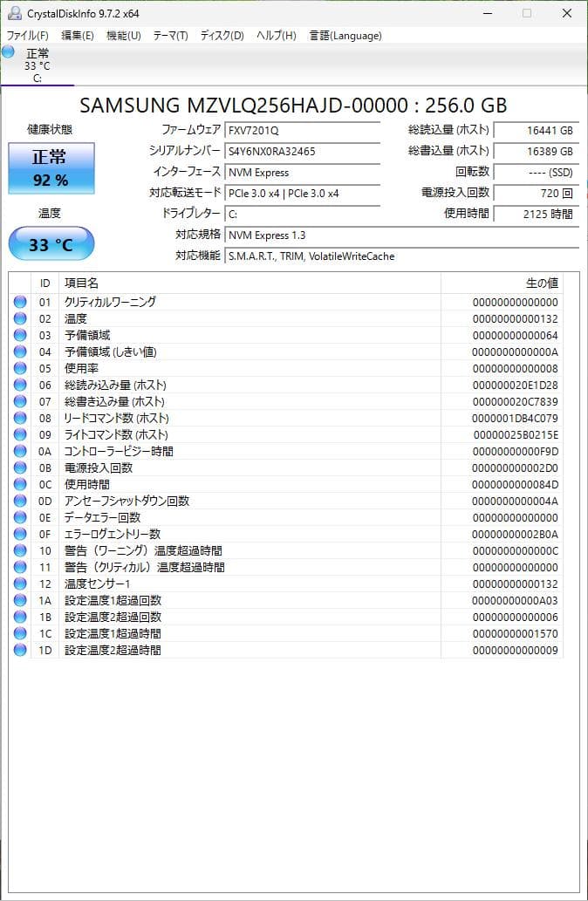The image size is (588, 901).
Task: Click status orb for 設定温度1超過回数 row
Action: tap(20, 600)
